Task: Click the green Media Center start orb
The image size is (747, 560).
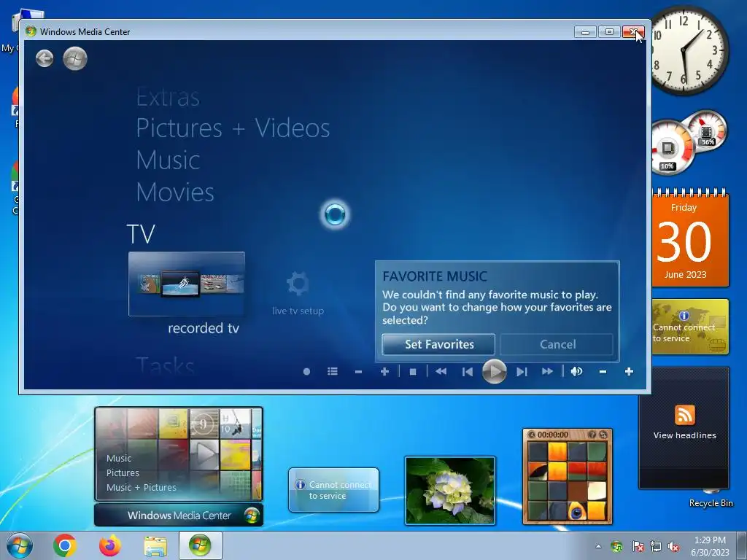Action: point(75,58)
